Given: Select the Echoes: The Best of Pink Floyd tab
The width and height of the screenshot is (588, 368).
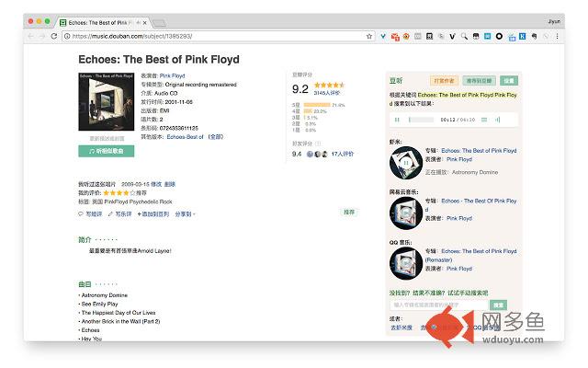Looking at the screenshot, I should [99, 21].
